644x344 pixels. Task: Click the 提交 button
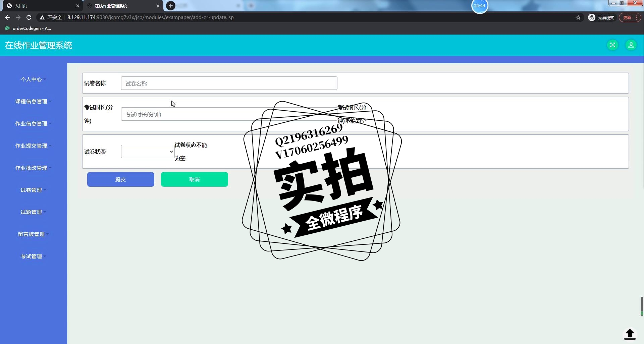[121, 179]
